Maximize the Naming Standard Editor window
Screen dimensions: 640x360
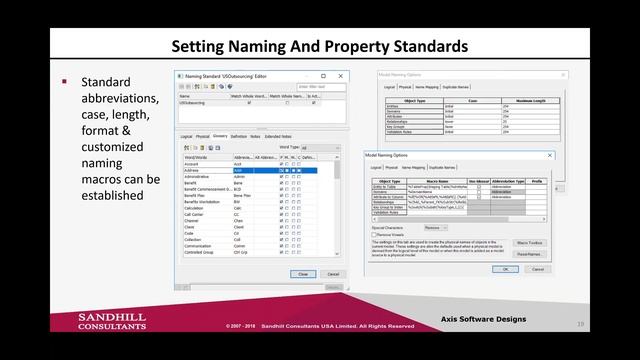point(323,76)
